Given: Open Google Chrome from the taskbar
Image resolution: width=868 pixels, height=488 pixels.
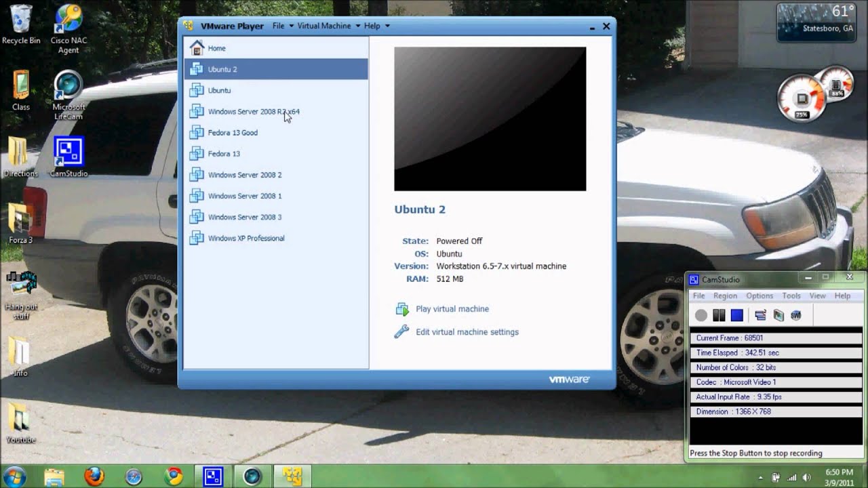Looking at the screenshot, I should (x=173, y=476).
